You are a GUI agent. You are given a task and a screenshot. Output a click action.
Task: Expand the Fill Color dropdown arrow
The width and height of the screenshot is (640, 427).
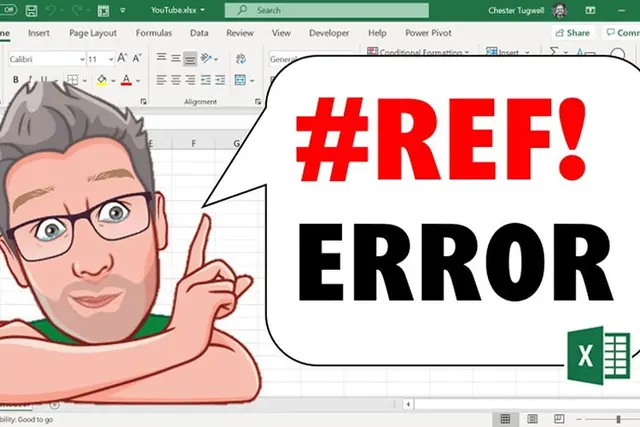click(113, 80)
